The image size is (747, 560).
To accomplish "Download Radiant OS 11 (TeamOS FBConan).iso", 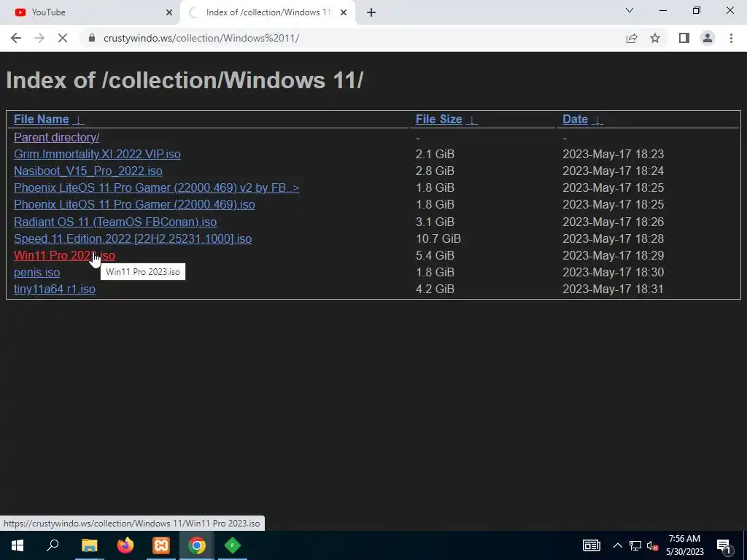I will (x=115, y=222).
